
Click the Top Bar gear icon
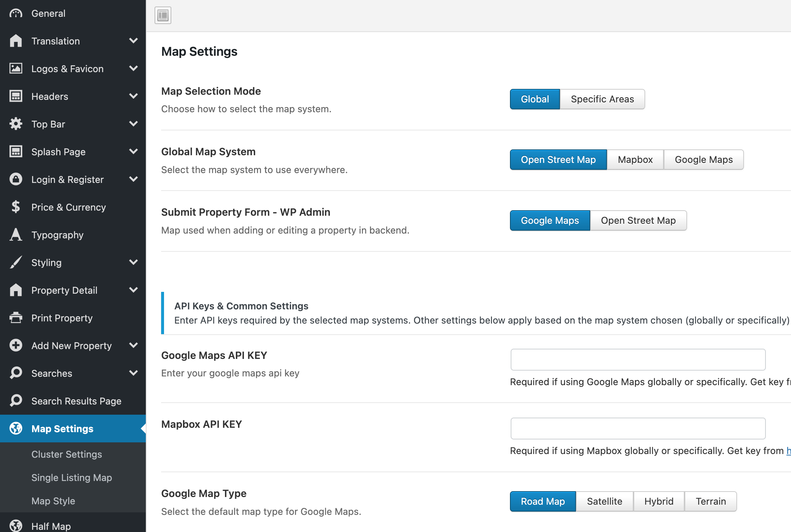tap(16, 124)
